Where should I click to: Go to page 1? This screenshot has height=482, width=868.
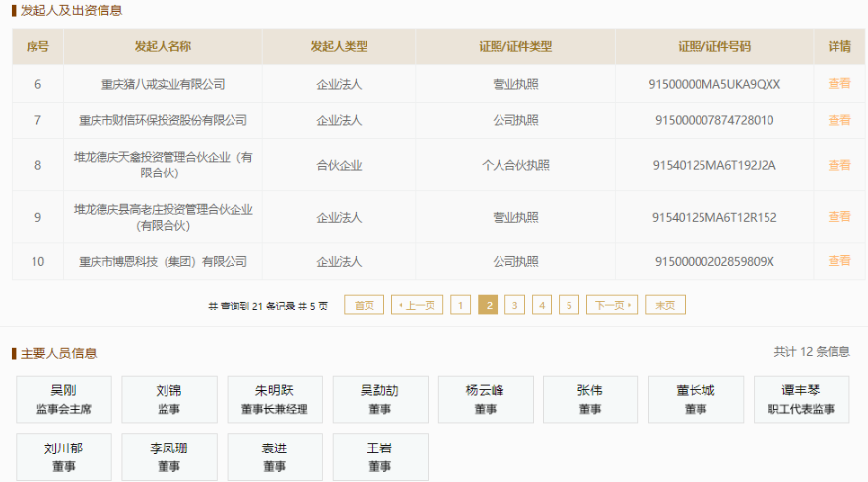(x=460, y=305)
